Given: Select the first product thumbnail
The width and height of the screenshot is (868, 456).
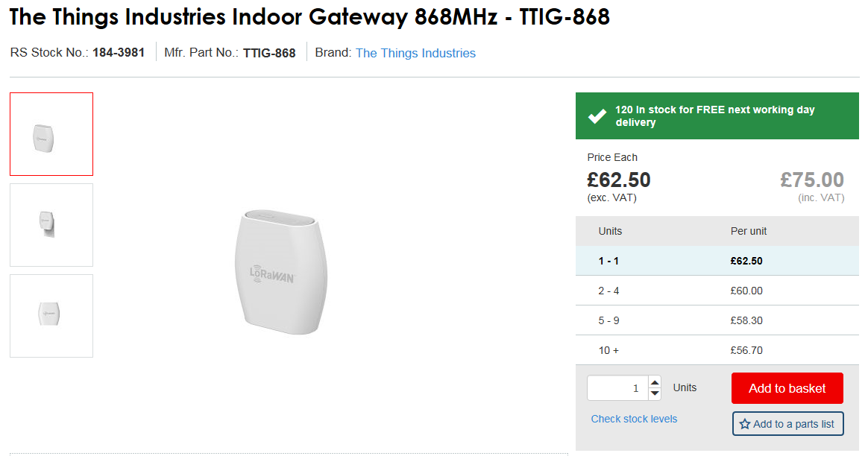Looking at the screenshot, I should (x=51, y=134).
